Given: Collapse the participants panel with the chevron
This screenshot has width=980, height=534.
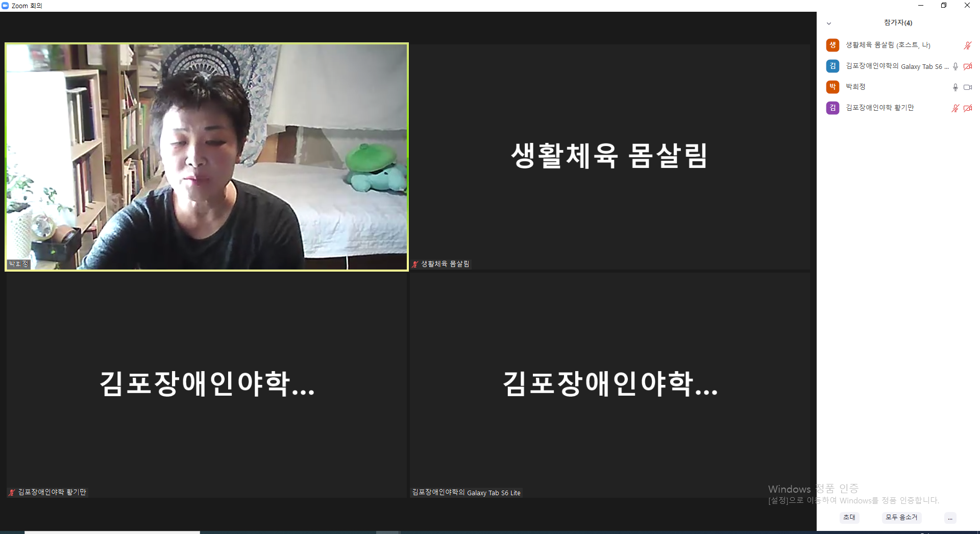Looking at the screenshot, I should click(x=829, y=23).
